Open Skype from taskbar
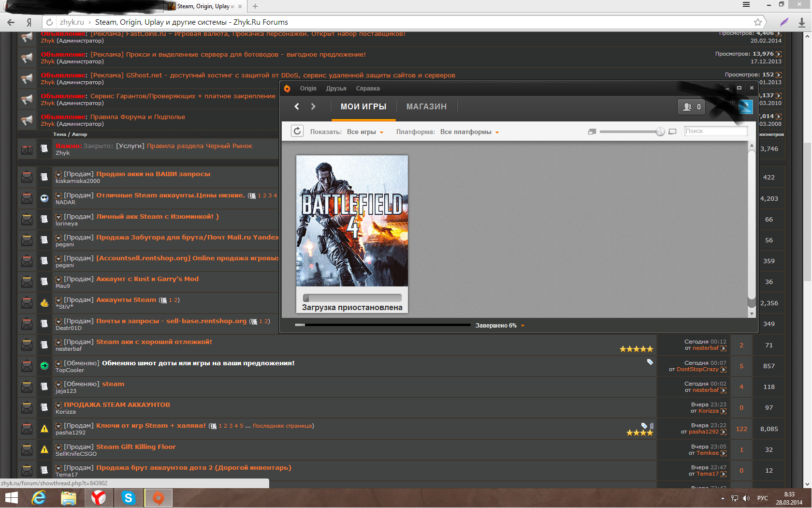Image resolution: width=812 pixels, height=508 pixels. [x=129, y=498]
